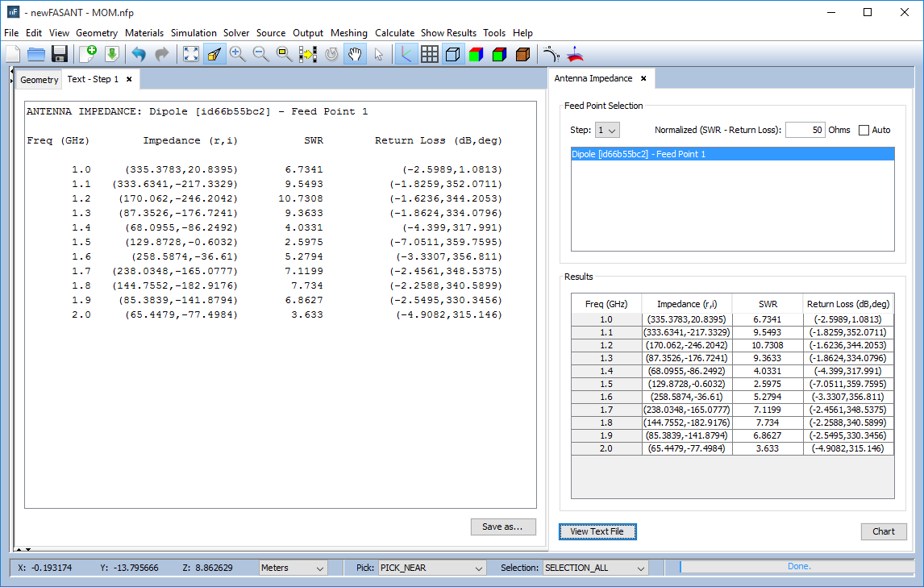Open the PICK_NEAR pick mode dropdown
The height and width of the screenshot is (587, 924).
[431, 568]
